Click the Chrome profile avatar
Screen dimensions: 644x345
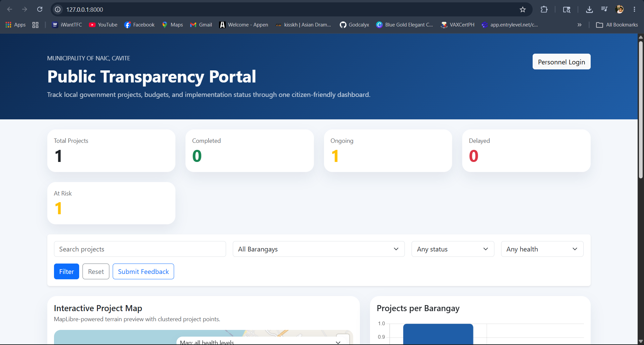tap(620, 9)
